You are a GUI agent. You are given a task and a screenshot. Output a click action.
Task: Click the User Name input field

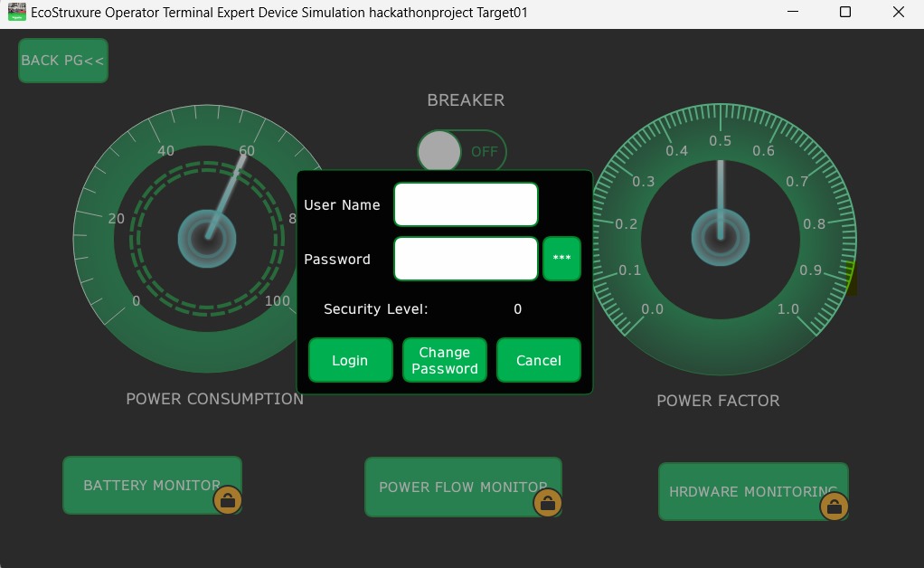(466, 204)
